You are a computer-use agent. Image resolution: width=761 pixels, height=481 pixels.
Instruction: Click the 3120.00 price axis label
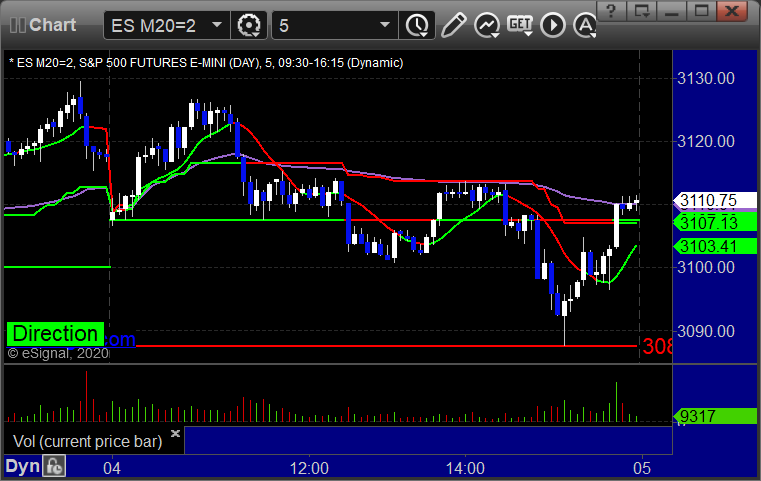(x=706, y=142)
